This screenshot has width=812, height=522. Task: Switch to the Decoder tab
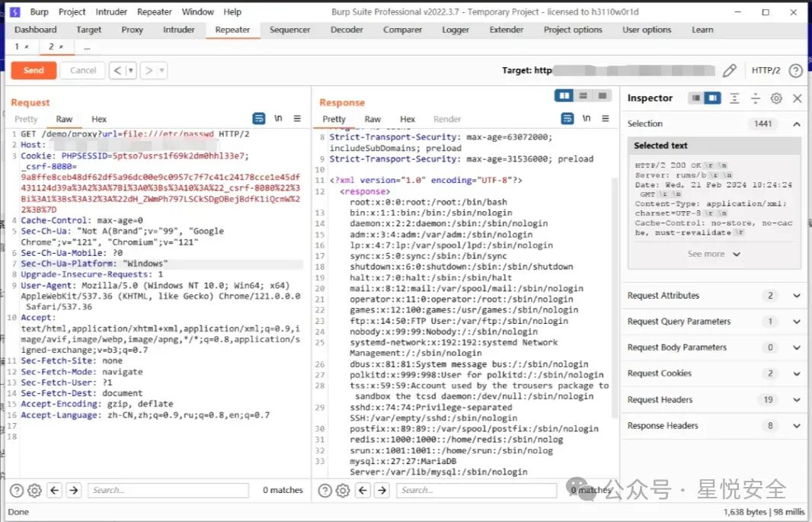coord(347,30)
